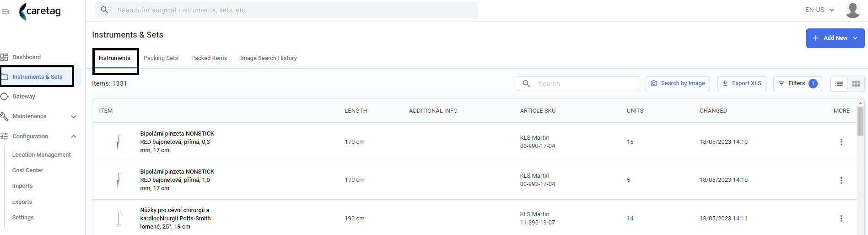Collapse the sidebar with the menu icon
Image resolution: width=868 pixels, height=235 pixels.
click(5, 11)
